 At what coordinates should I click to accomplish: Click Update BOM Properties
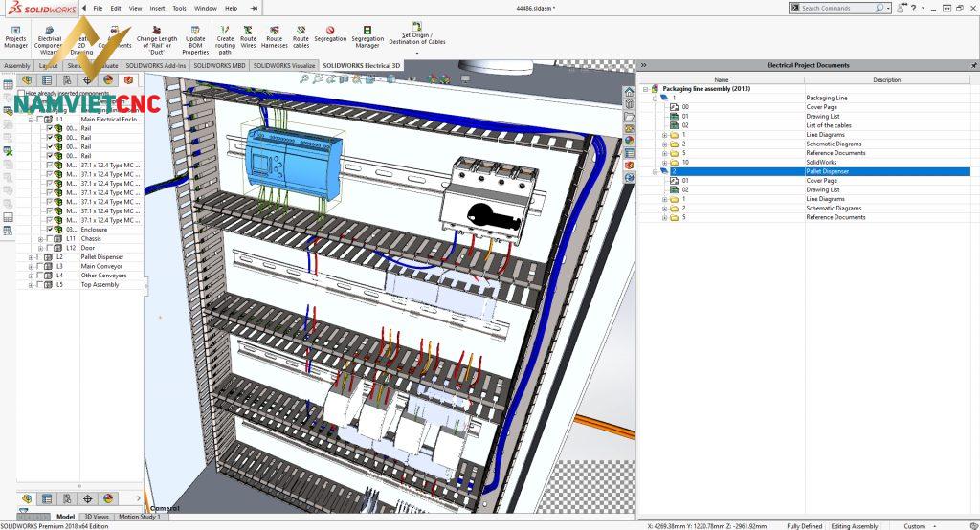point(195,40)
